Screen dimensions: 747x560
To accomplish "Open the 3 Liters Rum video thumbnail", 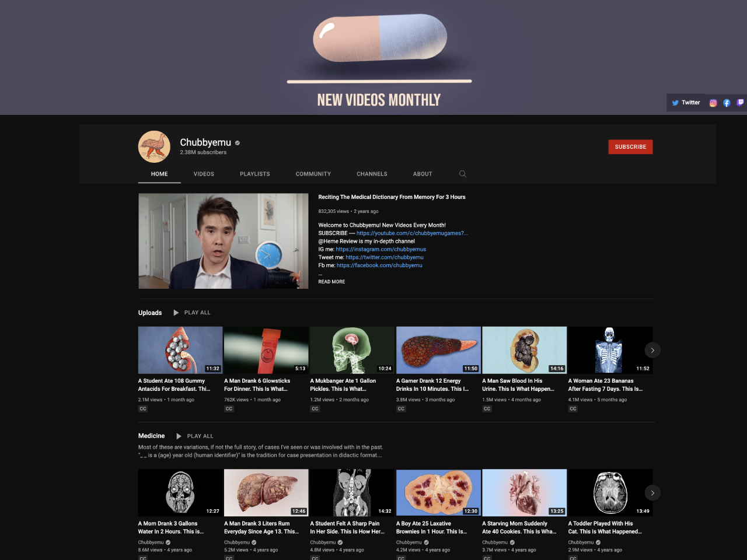I will [266, 493].
